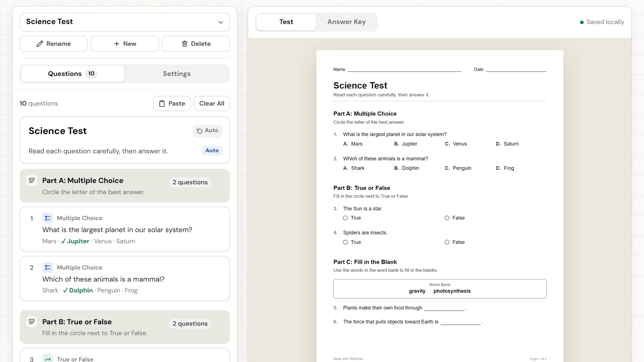Click the Part B section icon
This screenshot has height=362, width=644.
32,322
